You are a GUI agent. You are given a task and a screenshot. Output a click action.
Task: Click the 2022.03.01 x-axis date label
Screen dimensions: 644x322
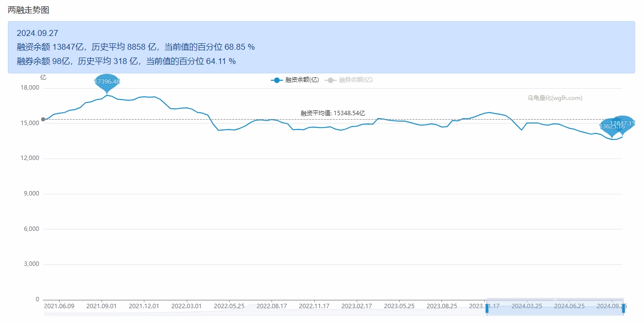186,306
